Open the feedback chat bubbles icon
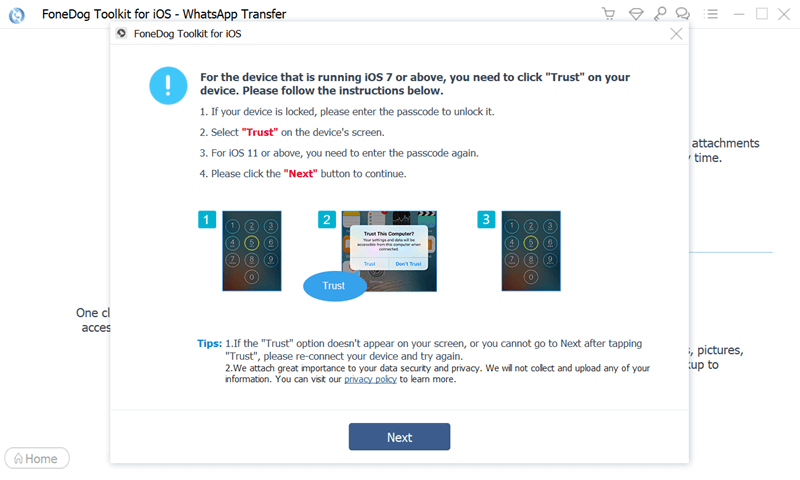800x480 pixels. [683, 14]
